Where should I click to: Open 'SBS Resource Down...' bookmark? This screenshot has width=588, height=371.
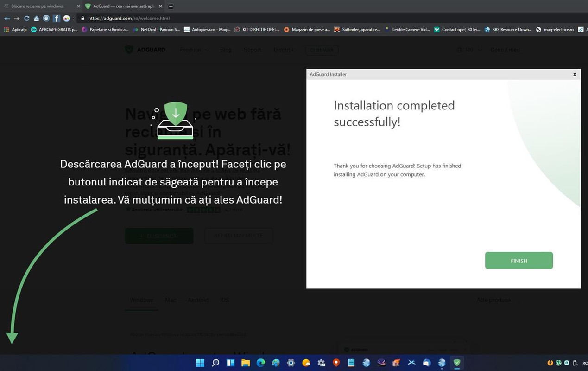508,30
